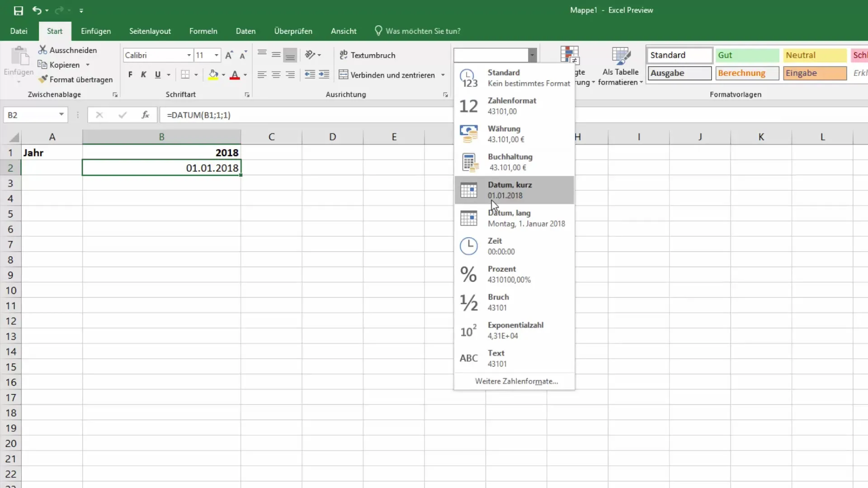Select the 'Datum, lang' format

tap(514, 218)
